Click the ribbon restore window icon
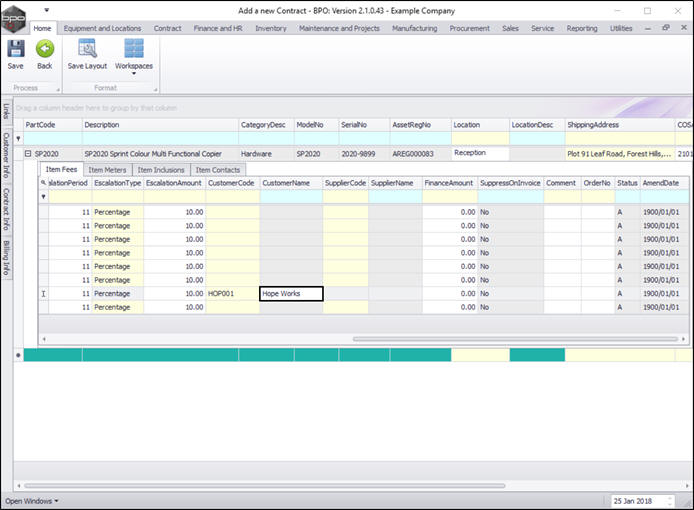 [666, 27]
